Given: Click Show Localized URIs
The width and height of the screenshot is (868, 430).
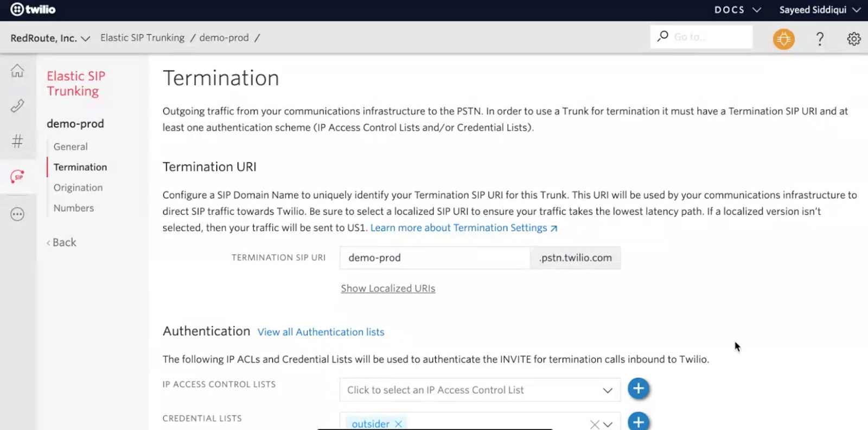Looking at the screenshot, I should coord(388,288).
